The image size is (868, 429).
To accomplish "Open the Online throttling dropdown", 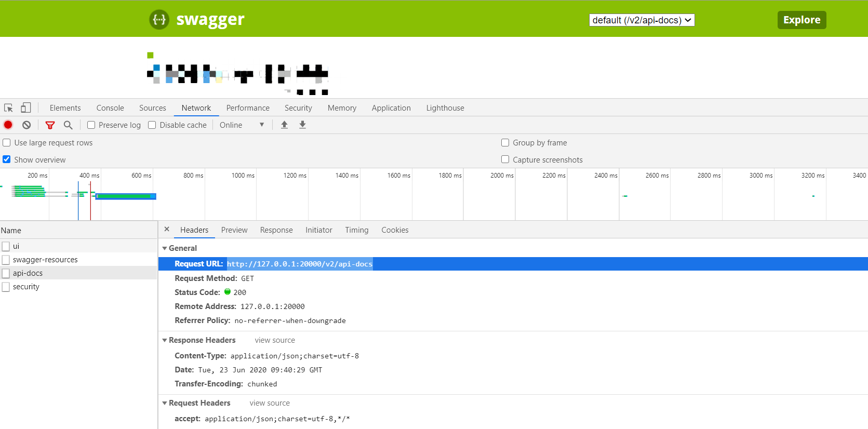I will pos(242,125).
